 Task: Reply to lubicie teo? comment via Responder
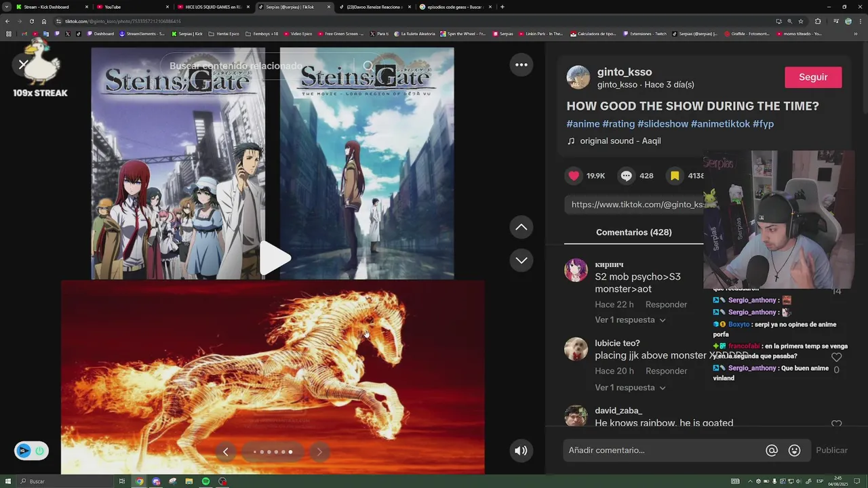click(x=666, y=371)
